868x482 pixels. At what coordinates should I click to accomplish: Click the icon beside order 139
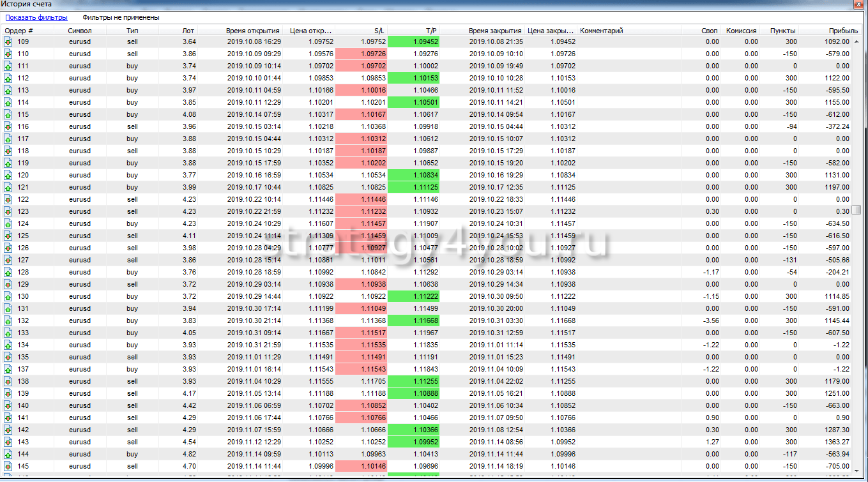click(8, 393)
